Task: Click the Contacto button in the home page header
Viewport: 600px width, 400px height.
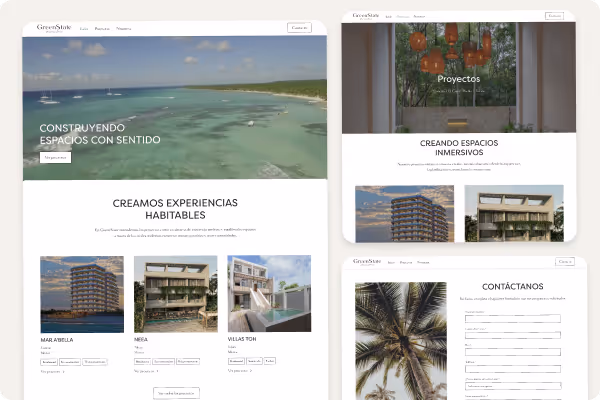Action: 299,28
